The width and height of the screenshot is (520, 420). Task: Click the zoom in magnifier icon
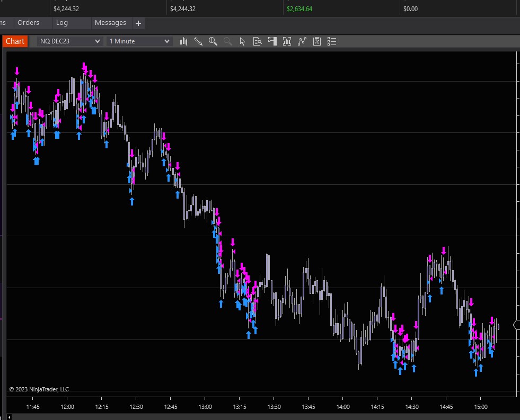213,41
